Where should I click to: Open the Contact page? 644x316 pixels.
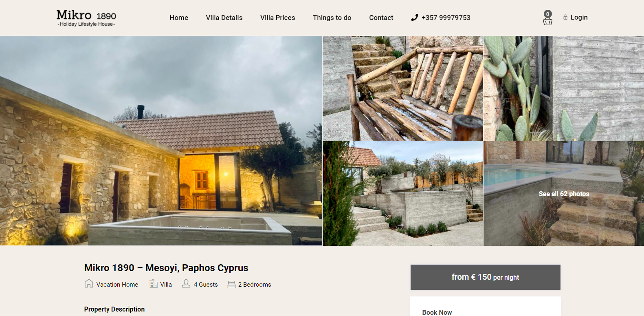[x=381, y=18]
